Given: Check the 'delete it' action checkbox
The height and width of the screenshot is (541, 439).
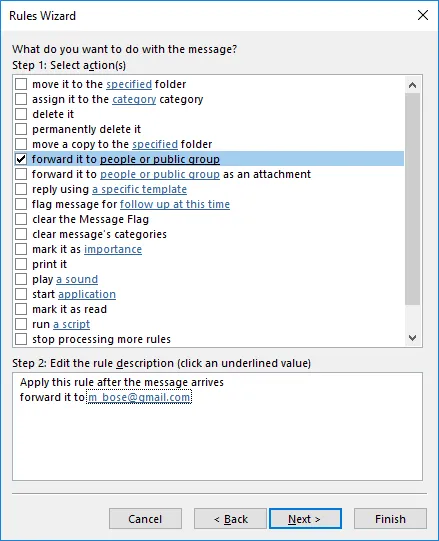Looking at the screenshot, I should click(x=21, y=114).
